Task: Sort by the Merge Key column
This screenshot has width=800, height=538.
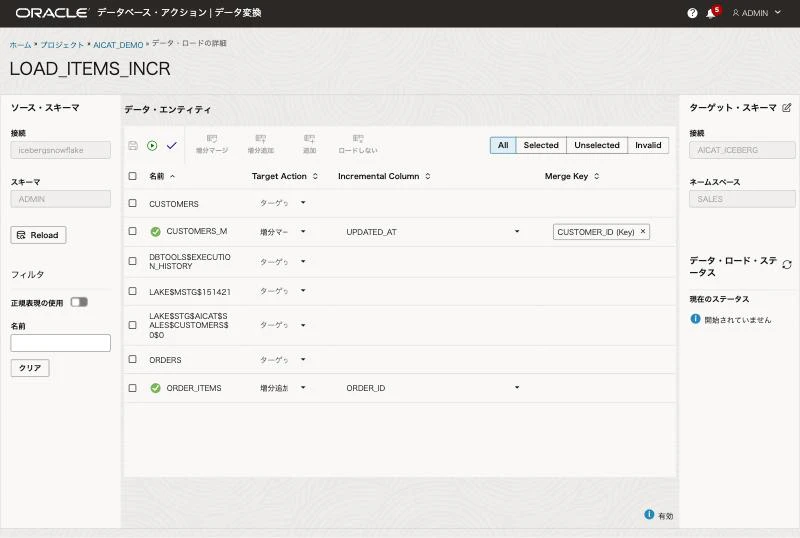Action: click(x=596, y=176)
